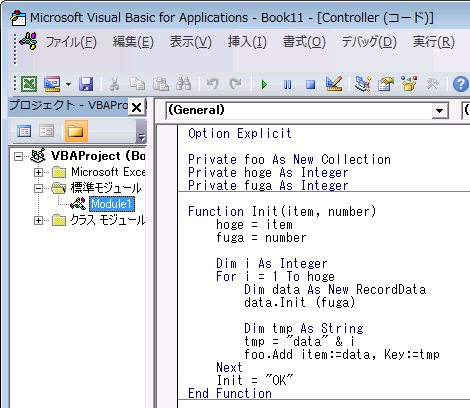Toggle Design Mode icon

pos(334,84)
